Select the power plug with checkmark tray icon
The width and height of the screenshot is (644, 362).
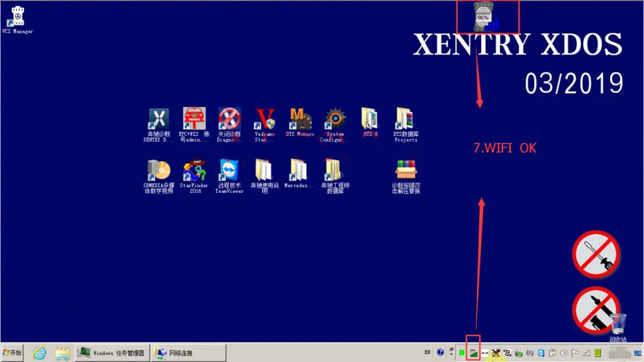[x=519, y=353]
